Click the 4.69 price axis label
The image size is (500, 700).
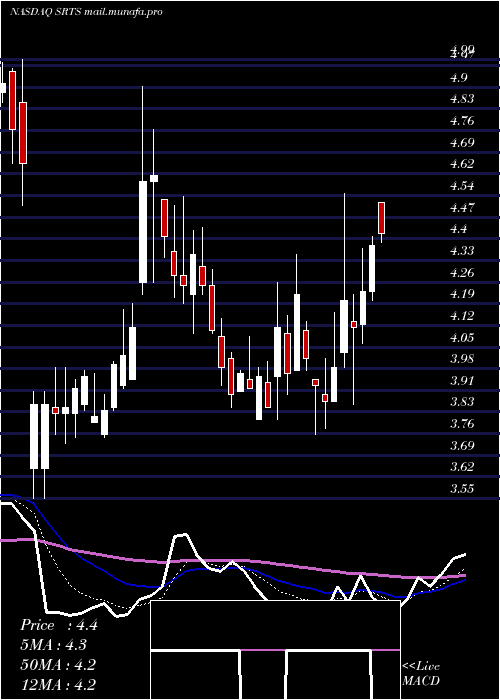tap(462, 143)
